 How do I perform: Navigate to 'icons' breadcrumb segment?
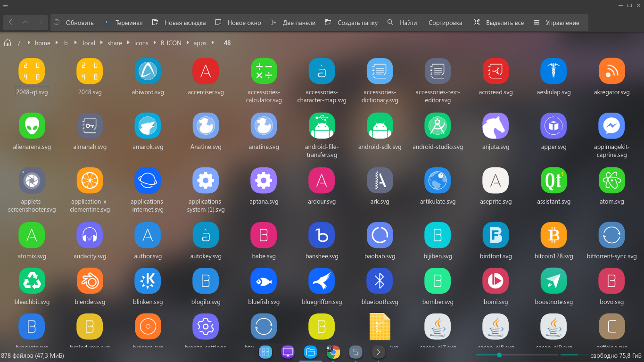click(141, 43)
